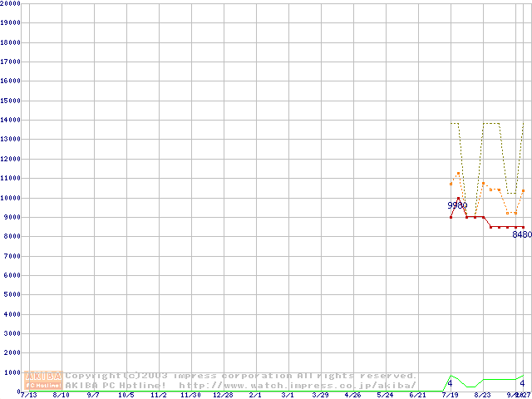The image size is (532, 399).
Task: Click the AKIBA PC Hotline logo watermark
Action: coord(44,381)
